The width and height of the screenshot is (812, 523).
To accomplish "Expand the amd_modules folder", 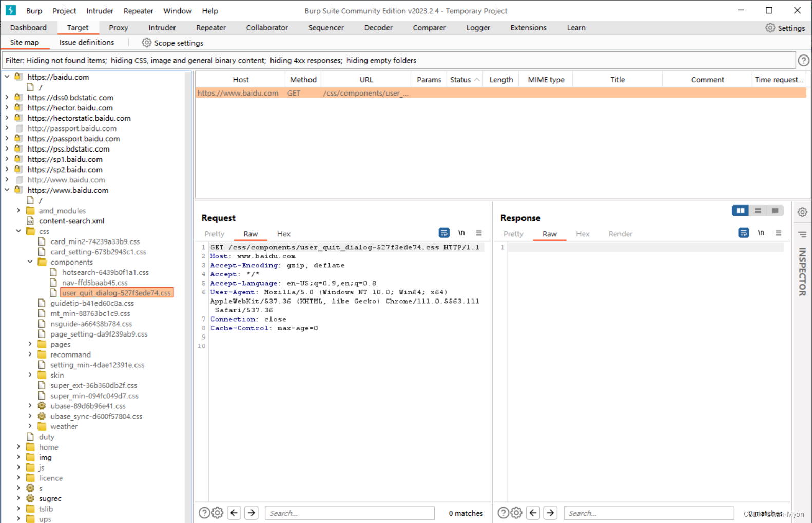I will (x=18, y=210).
